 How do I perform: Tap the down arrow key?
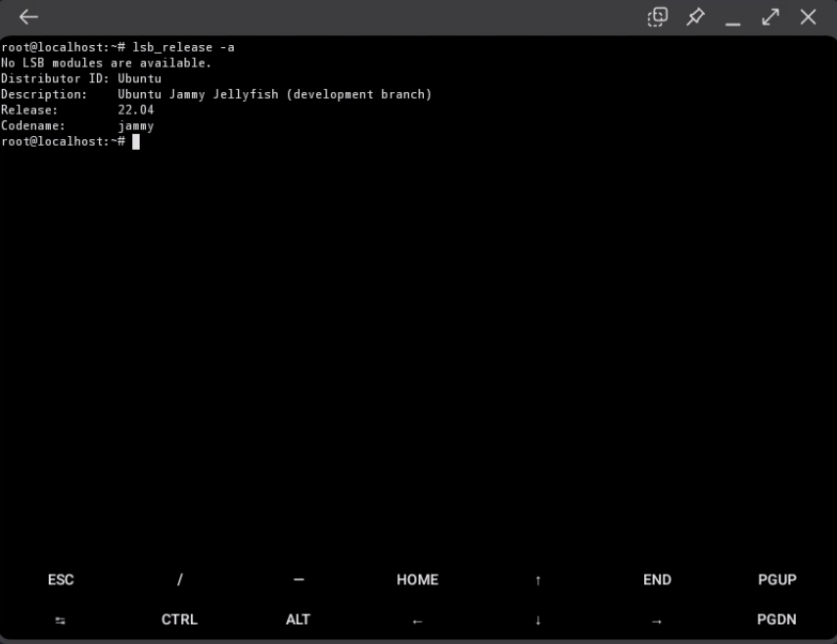(537, 620)
